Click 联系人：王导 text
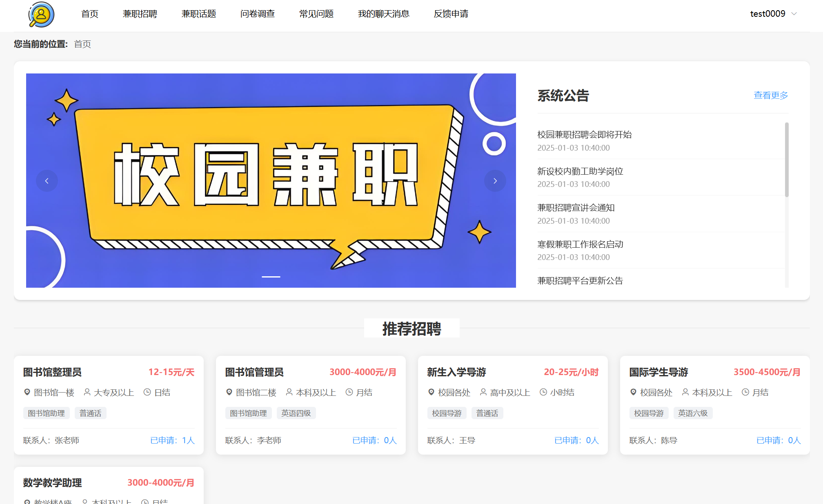The height and width of the screenshot is (504, 823). (x=451, y=440)
